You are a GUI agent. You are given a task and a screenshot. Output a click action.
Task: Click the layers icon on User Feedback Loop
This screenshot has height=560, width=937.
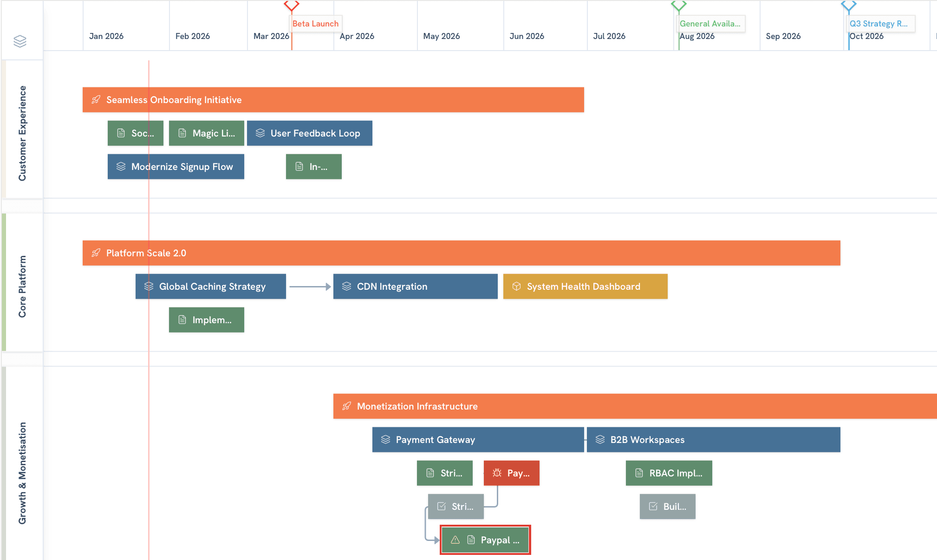click(260, 133)
